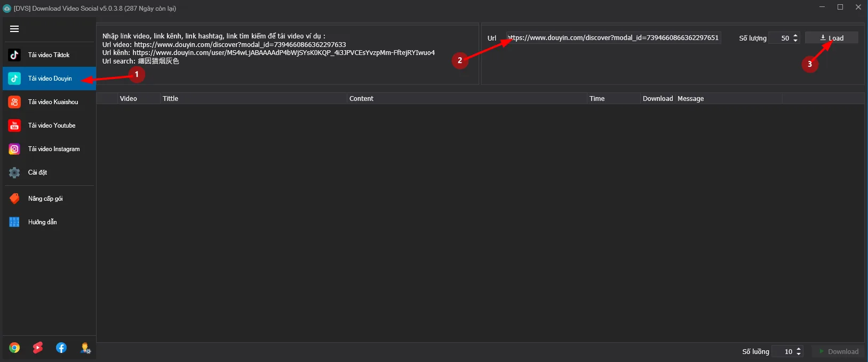Viewport: 868px width, 362px height.
Task: Click the Url search example text
Action: click(141, 61)
